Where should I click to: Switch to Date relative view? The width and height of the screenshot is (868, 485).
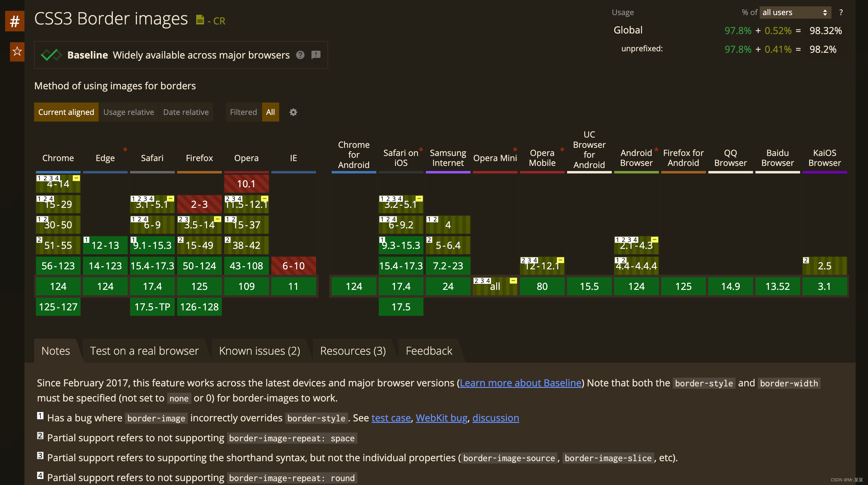[x=186, y=112]
